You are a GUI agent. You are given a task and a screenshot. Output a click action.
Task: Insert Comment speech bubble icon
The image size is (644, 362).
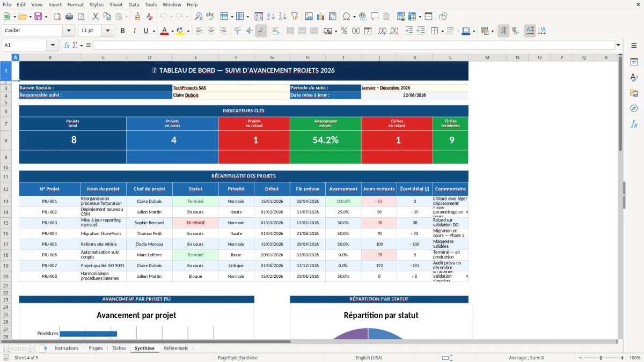coord(375,17)
